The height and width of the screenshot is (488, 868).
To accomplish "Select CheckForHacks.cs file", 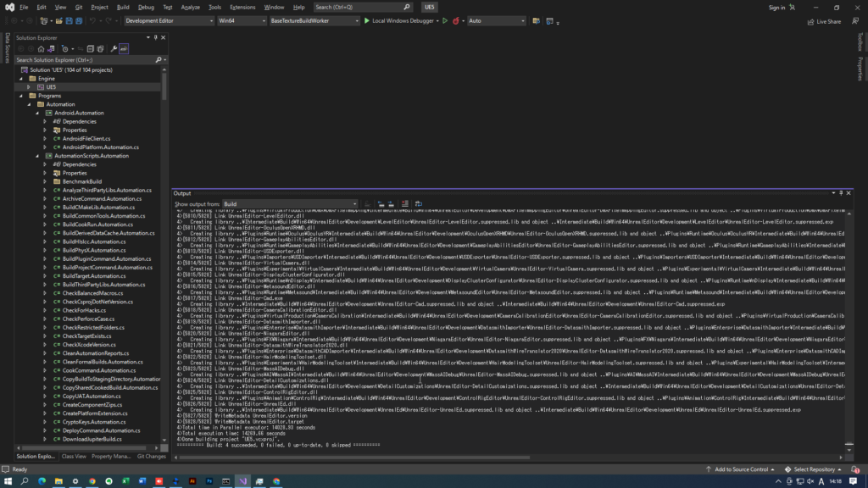I will 84,310.
